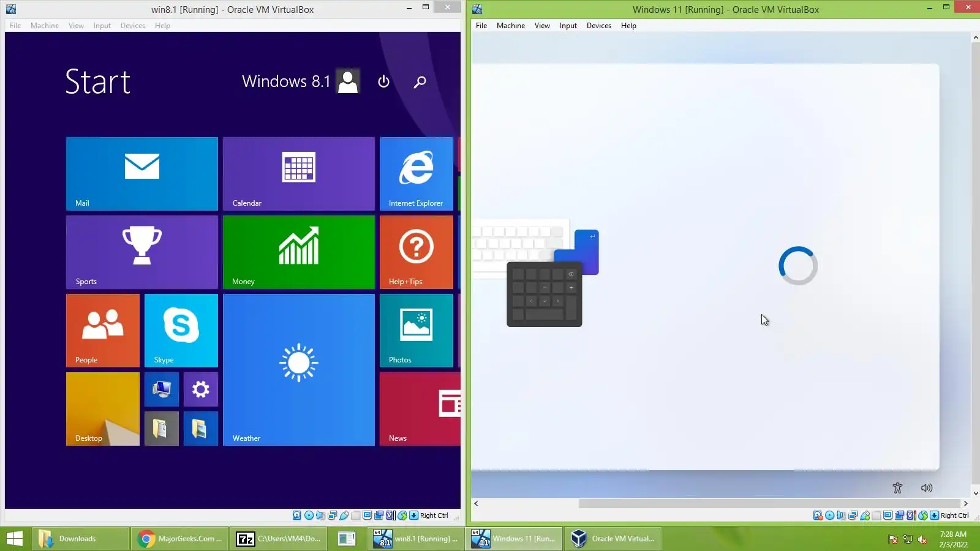The width and height of the screenshot is (980, 551).
Task: Click the Start screen search magnifier
Action: tap(420, 81)
